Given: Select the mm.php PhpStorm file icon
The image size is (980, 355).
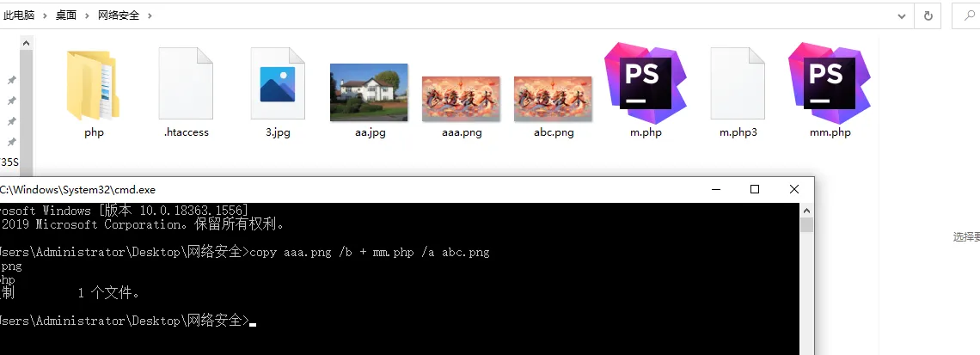Looking at the screenshot, I should pos(830,83).
